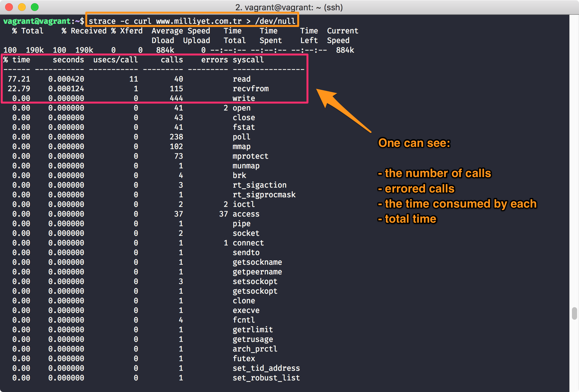Click the 'open' syscall name in the table

pyautogui.click(x=242, y=108)
